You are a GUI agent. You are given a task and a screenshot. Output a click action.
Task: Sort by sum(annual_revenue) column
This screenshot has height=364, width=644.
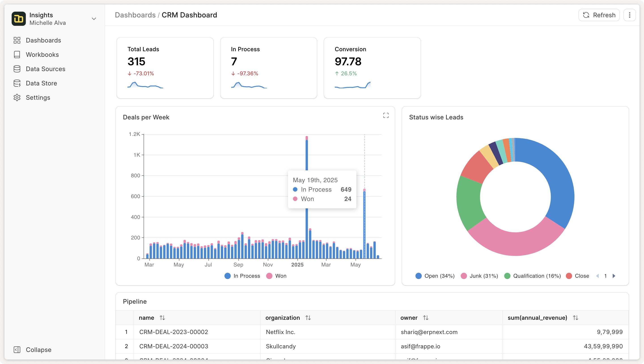click(576, 318)
